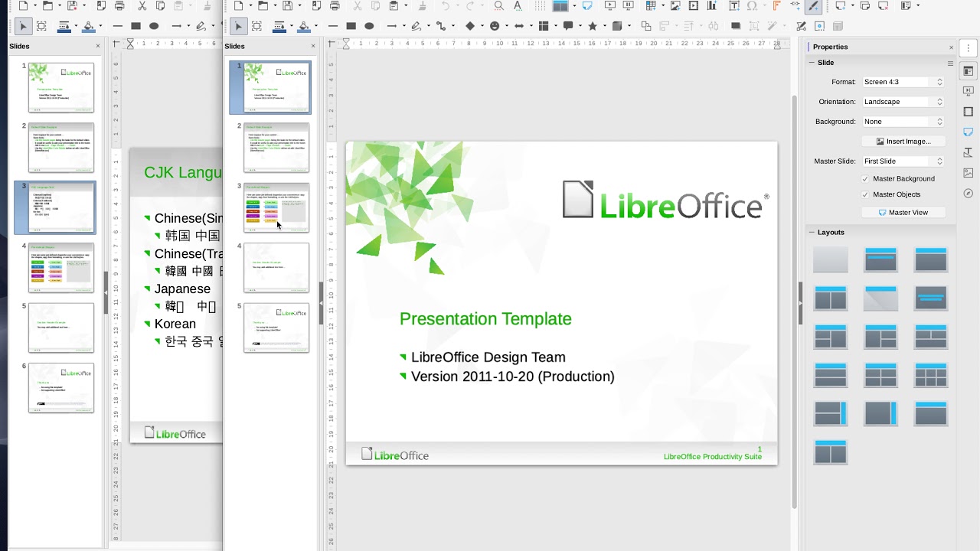This screenshot has height=551, width=980.
Task: Close the Properties sidebar deck
Action: [951, 47]
